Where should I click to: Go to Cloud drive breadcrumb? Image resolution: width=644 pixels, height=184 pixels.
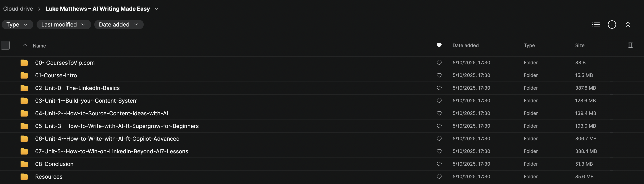click(18, 9)
